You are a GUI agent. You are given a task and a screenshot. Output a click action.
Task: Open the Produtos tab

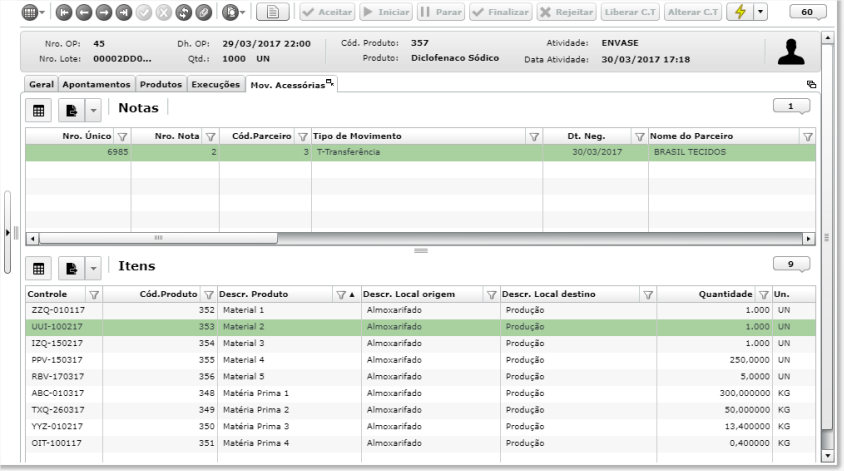(x=161, y=84)
